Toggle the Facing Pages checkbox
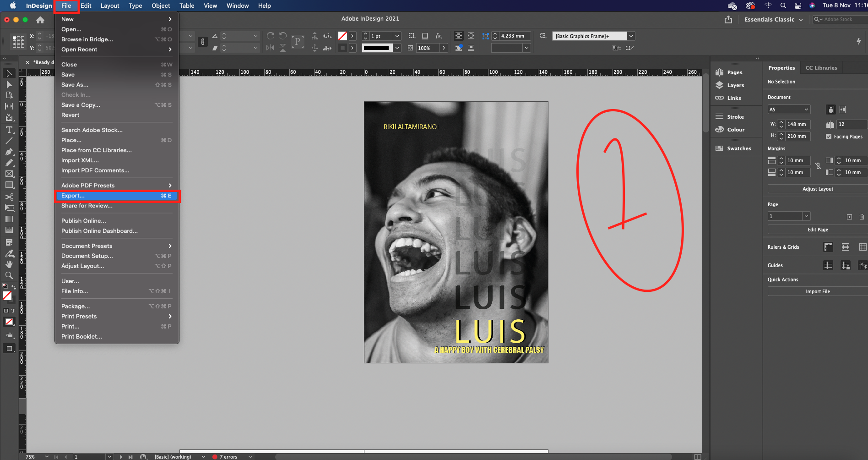The image size is (868, 460). [x=829, y=137]
